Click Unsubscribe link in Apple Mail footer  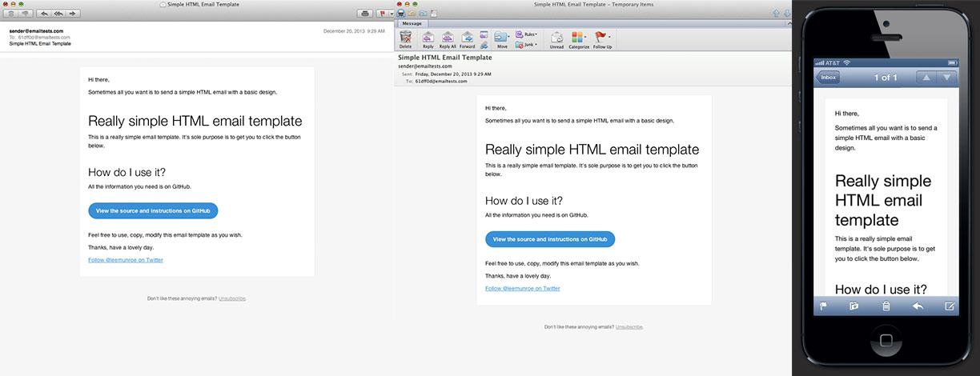[x=232, y=298]
